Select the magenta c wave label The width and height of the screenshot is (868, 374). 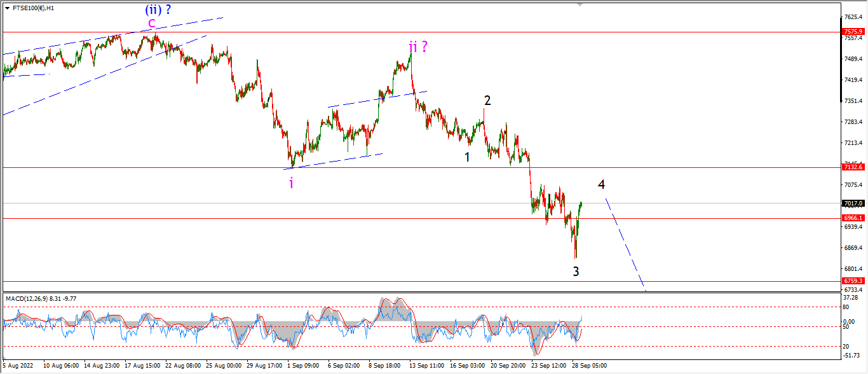(x=151, y=23)
